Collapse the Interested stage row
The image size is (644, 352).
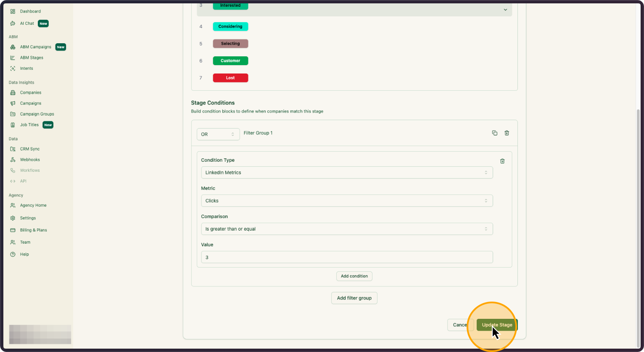pos(505,9)
